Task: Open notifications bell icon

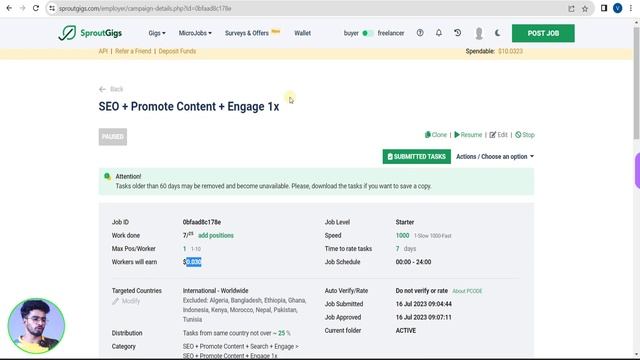Action: tap(439, 33)
